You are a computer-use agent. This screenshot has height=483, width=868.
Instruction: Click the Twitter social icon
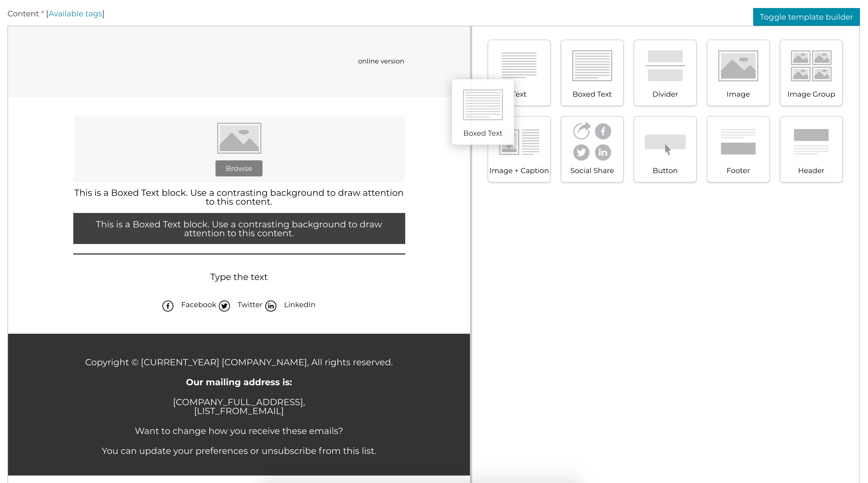225,305
